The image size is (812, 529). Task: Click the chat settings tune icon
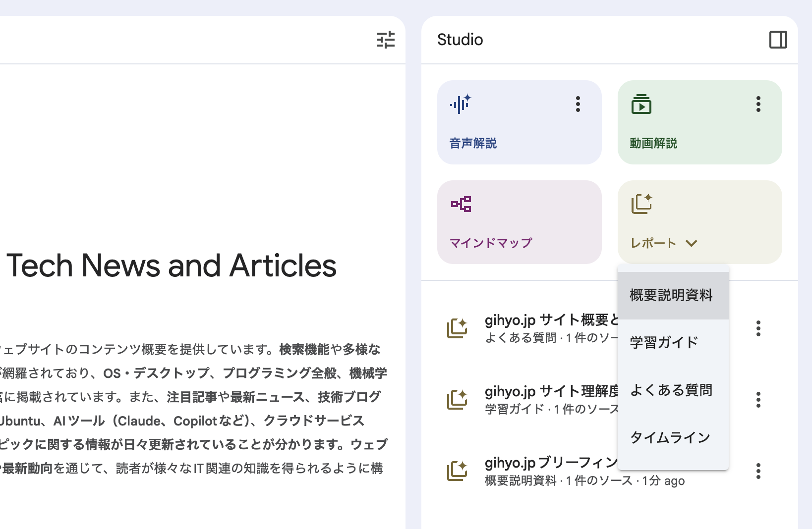pos(385,40)
